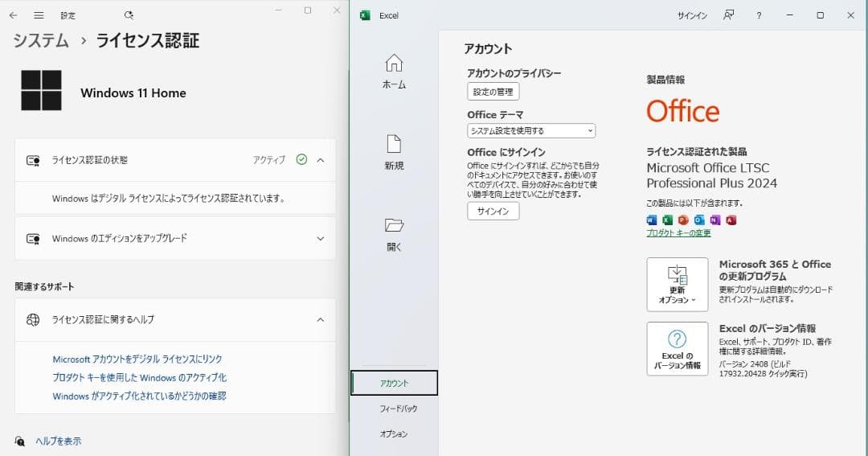Click 設定の管理 button
This screenshot has width=868, height=456.
(493, 92)
